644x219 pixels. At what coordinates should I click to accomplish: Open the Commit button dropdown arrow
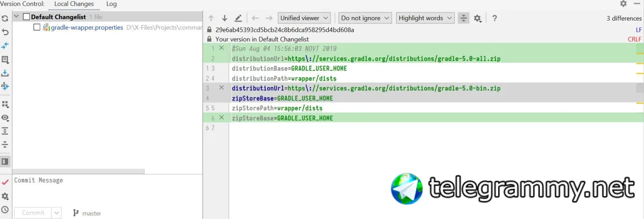(56, 212)
